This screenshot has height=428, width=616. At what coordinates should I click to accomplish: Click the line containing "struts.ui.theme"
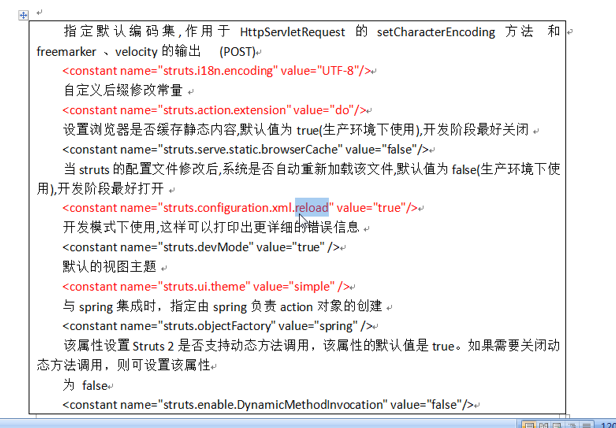206,287
